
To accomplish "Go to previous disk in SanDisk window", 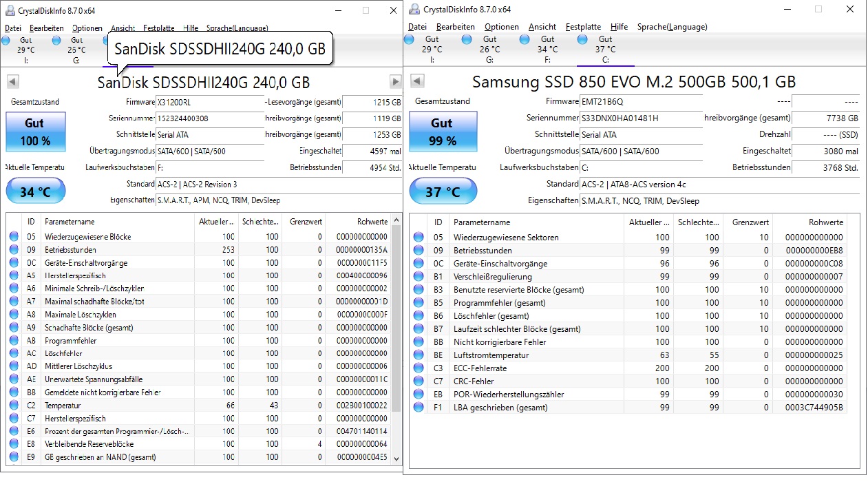I will (12, 82).
